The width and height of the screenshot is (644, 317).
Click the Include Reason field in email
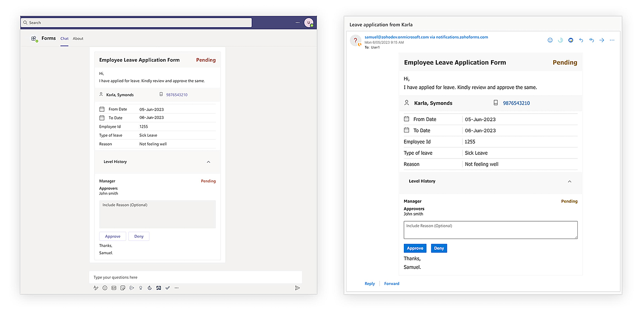click(490, 230)
